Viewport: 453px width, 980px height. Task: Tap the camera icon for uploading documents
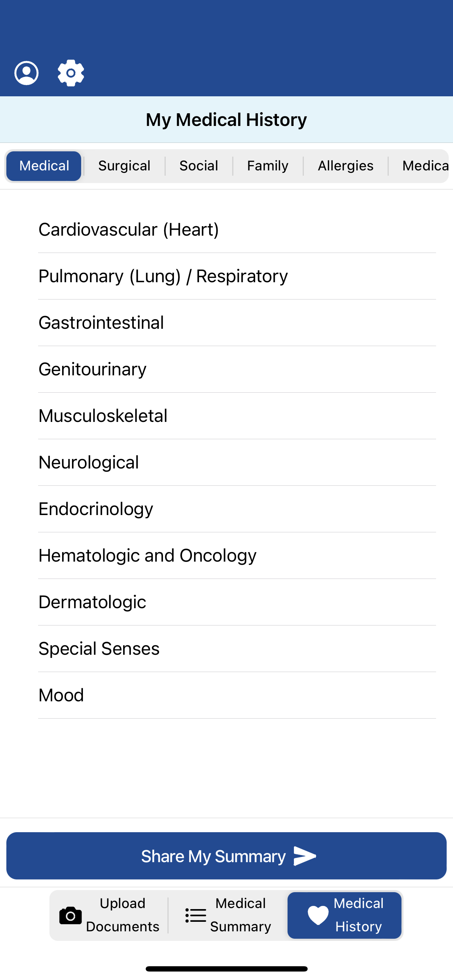(x=70, y=915)
